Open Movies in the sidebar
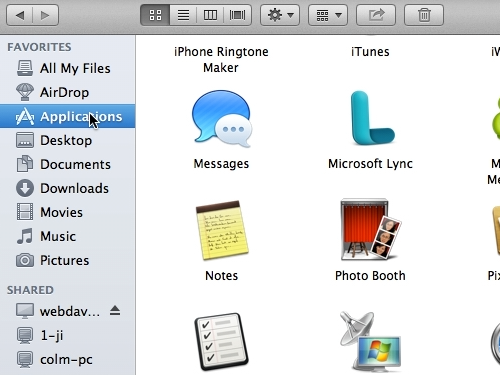Image resolution: width=500 pixels, height=375 pixels. [68, 212]
